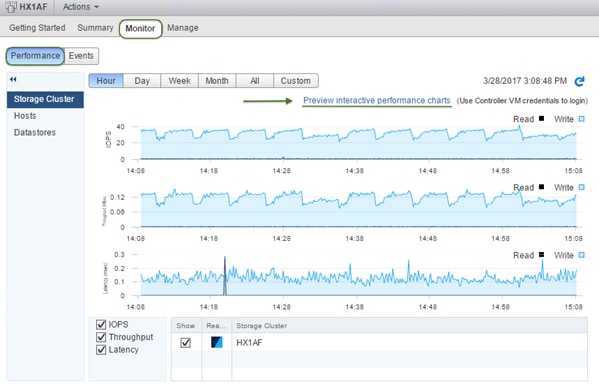Disable the Latency chart checkbox

[x=101, y=350]
